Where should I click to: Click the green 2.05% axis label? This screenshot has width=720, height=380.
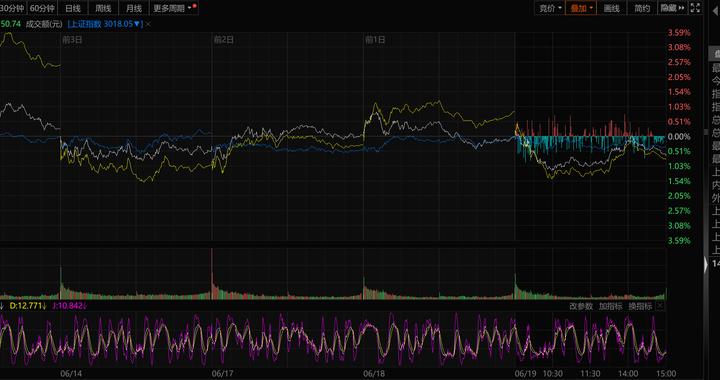[x=680, y=196]
